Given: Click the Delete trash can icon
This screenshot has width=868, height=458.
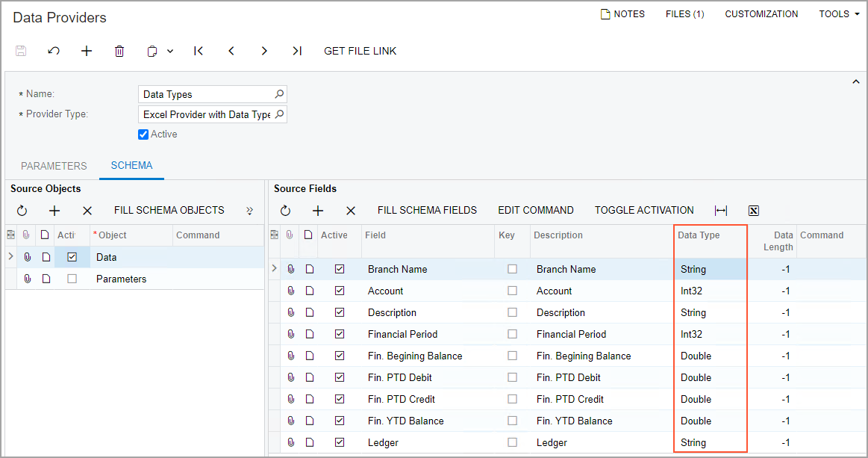Looking at the screenshot, I should [119, 51].
